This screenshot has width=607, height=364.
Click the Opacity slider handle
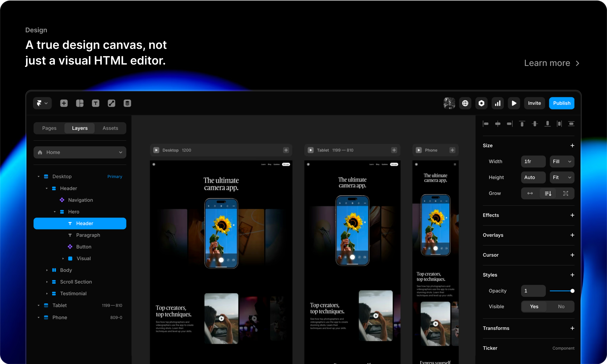pos(572,291)
